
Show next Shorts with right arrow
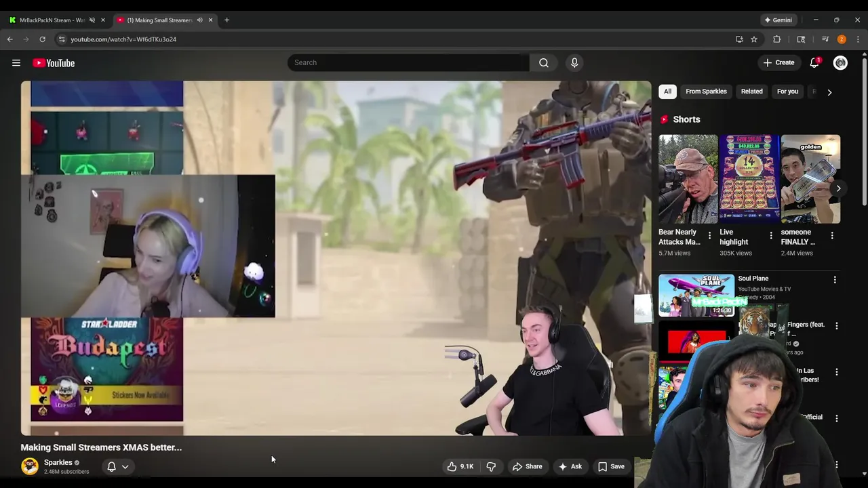(x=838, y=188)
